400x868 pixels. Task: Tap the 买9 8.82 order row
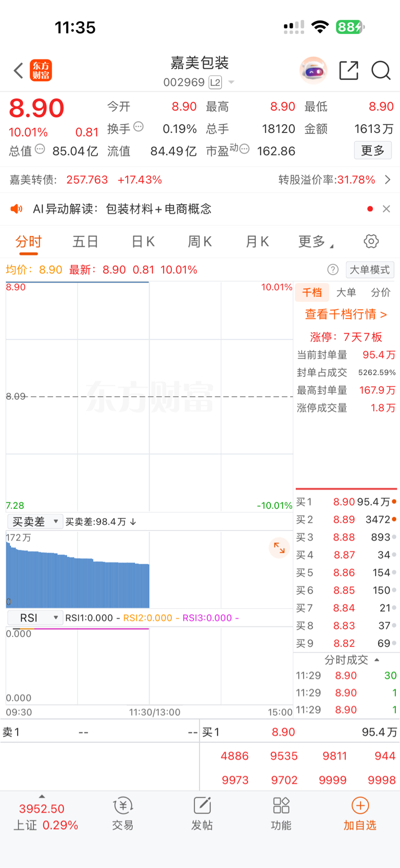(x=346, y=644)
